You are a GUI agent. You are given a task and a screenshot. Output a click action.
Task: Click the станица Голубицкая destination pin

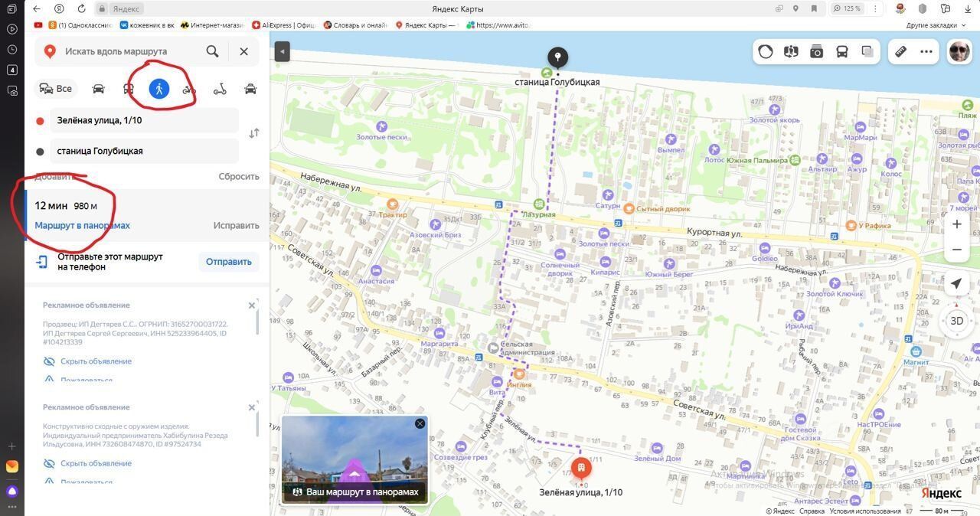click(557, 57)
